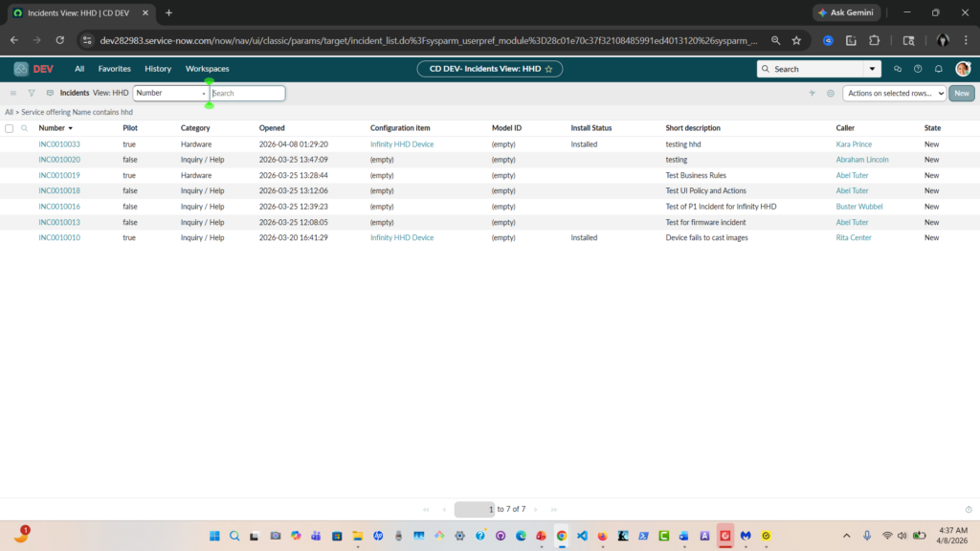Open the list filter funnel icon
The width and height of the screenshot is (980, 551).
(x=32, y=93)
